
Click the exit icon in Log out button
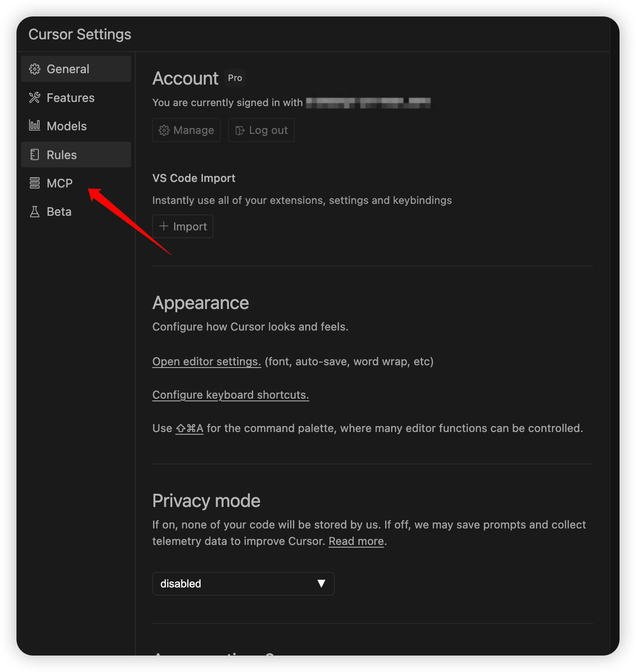240,131
